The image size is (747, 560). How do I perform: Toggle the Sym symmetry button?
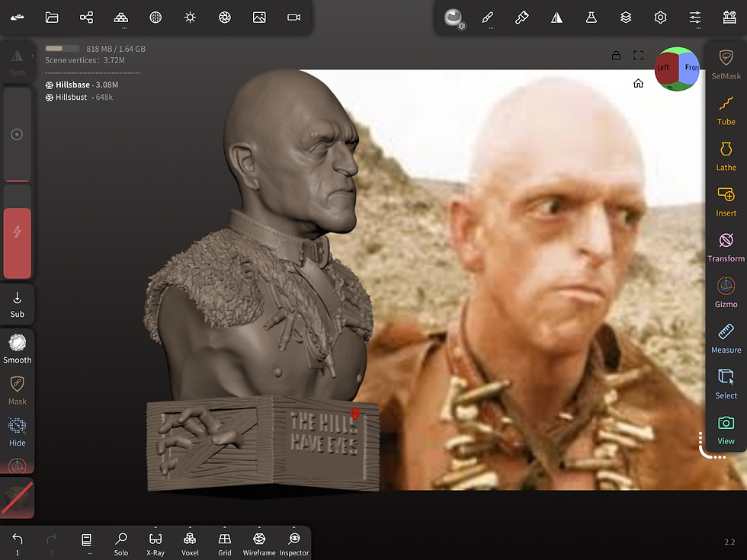(x=17, y=63)
